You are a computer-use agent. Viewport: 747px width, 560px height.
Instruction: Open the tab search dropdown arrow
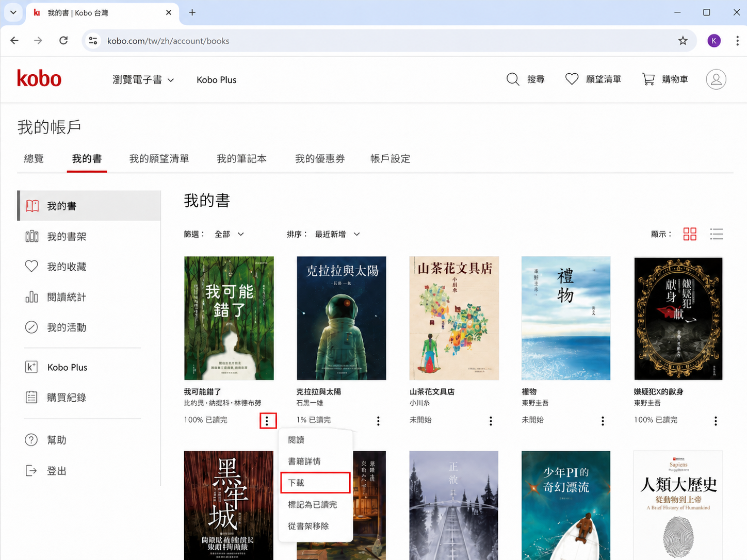tap(13, 12)
